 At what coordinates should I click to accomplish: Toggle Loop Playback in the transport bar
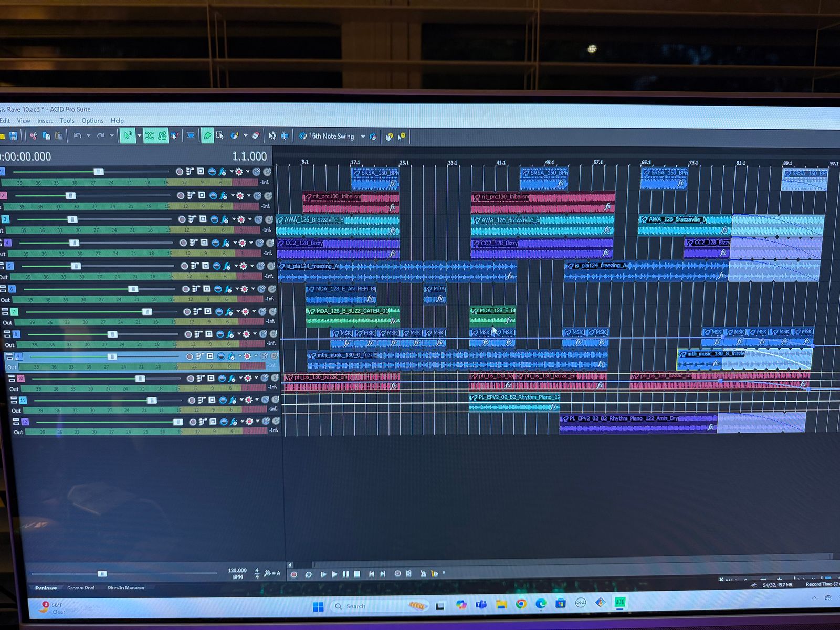coord(308,574)
